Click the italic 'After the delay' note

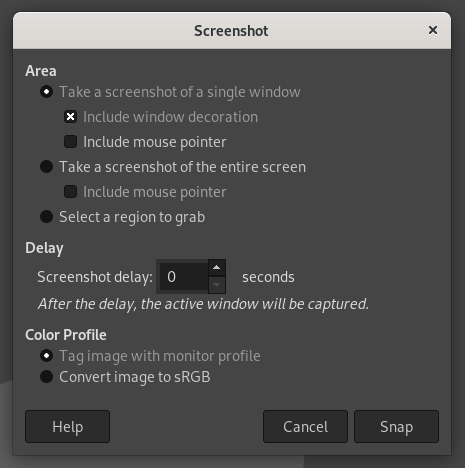tap(203, 304)
